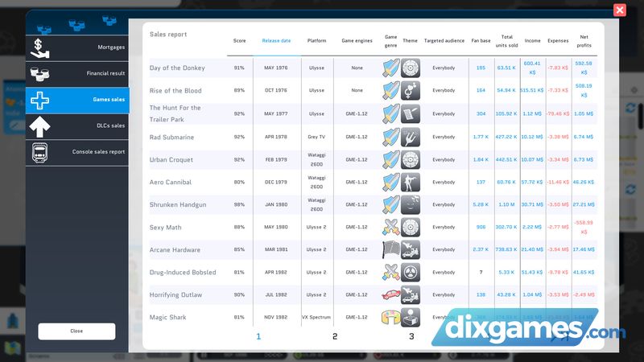Click the Financial result coin stacks icon

click(x=41, y=74)
